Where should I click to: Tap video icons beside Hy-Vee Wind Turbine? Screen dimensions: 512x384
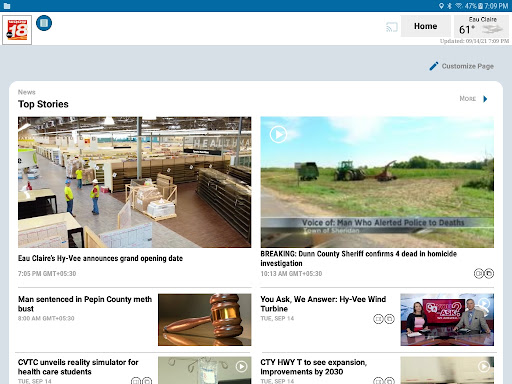(384, 319)
